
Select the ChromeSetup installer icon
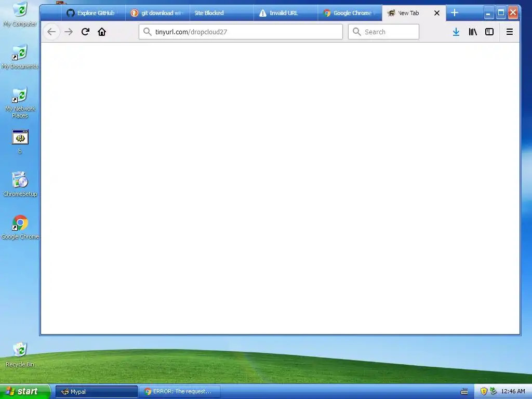point(20,184)
